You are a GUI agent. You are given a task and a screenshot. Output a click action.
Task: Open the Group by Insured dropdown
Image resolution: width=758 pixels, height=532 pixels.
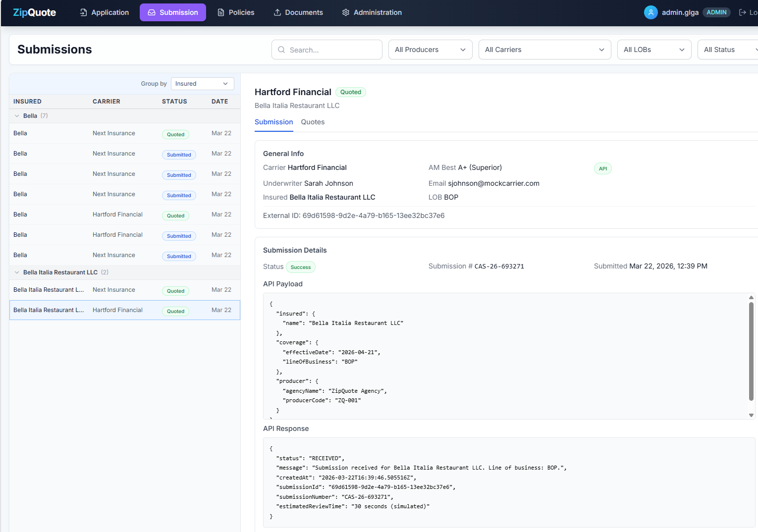(202, 83)
